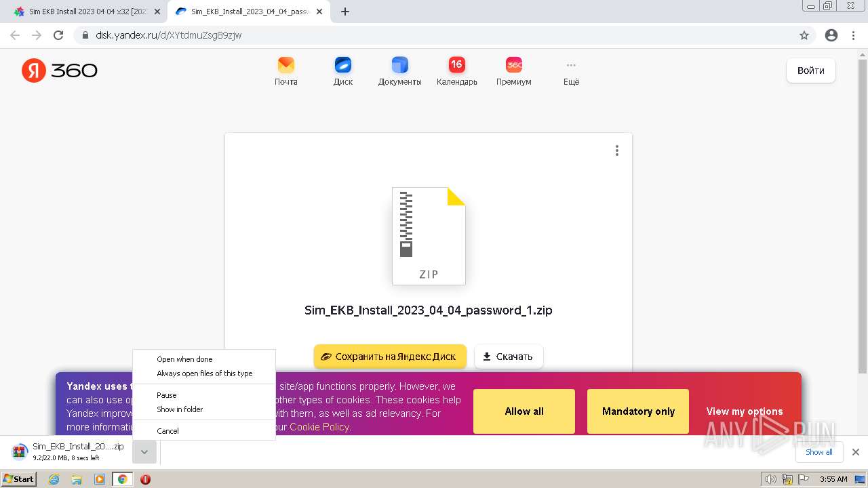Launch Internet Explorer from taskbar
This screenshot has width=868, height=488.
[54, 479]
